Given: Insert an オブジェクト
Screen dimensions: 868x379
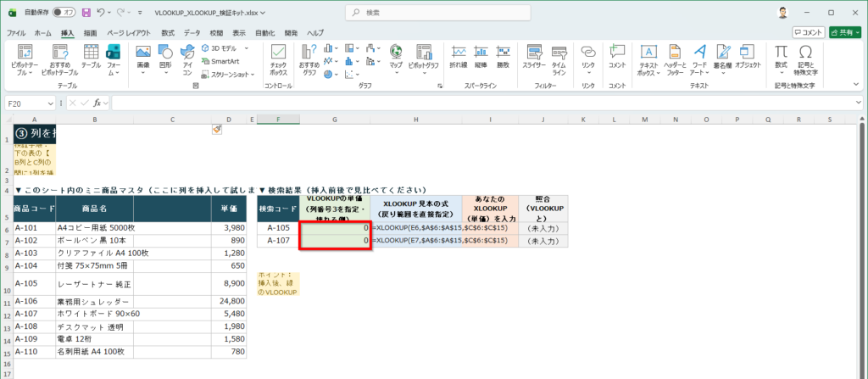Looking at the screenshot, I should (748, 56).
